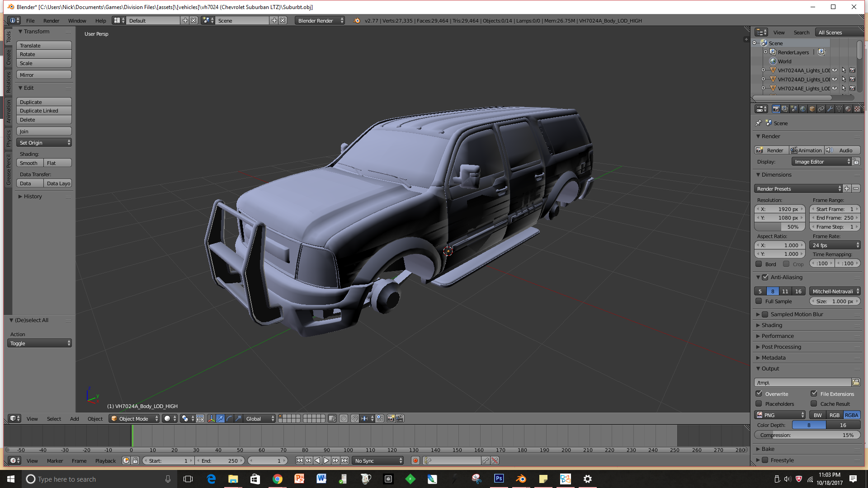This screenshot has width=868, height=488.
Task: Open the timeline Marker menu
Action: [x=55, y=460]
